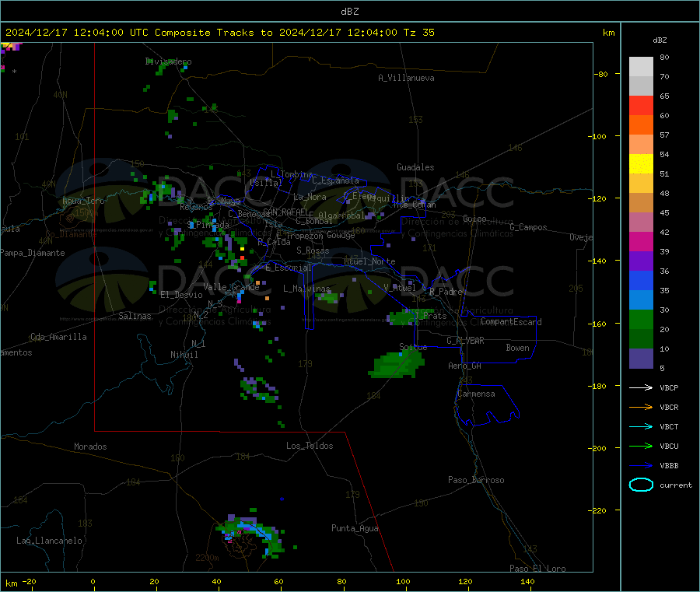Click the Carmensa location label
This screenshot has width=700, height=592.
[x=476, y=394]
